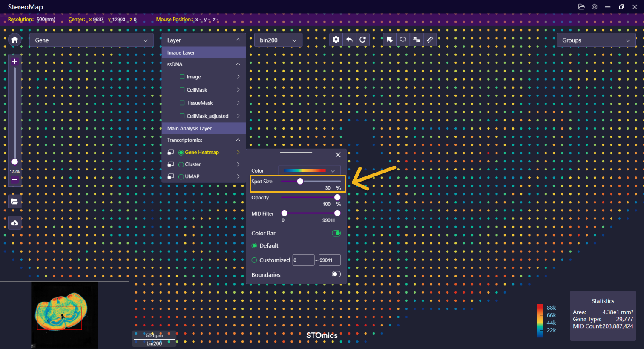
Task: Turn on the Boundaries toggle
Action: click(336, 274)
